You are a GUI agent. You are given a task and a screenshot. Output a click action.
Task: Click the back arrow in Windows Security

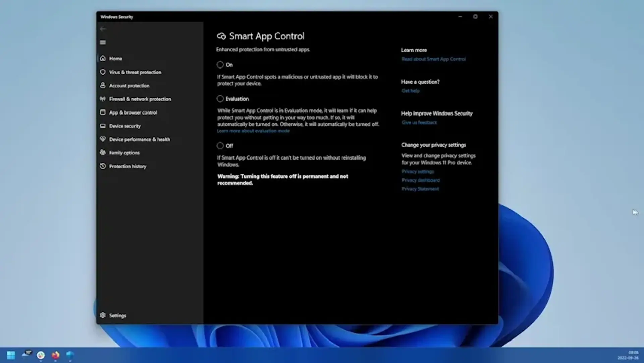coord(103,29)
